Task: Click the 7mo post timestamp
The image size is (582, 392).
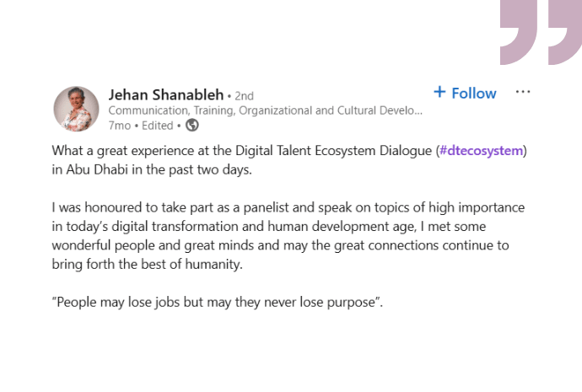Action: pos(119,126)
